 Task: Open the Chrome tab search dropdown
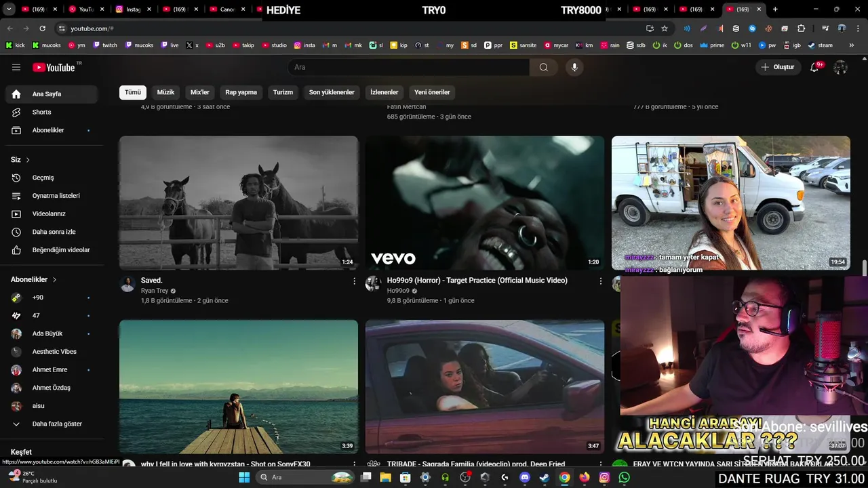coord(9,9)
